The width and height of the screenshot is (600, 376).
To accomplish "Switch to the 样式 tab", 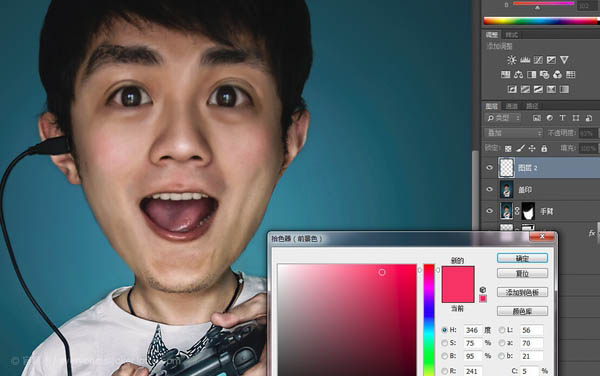I will coord(512,35).
